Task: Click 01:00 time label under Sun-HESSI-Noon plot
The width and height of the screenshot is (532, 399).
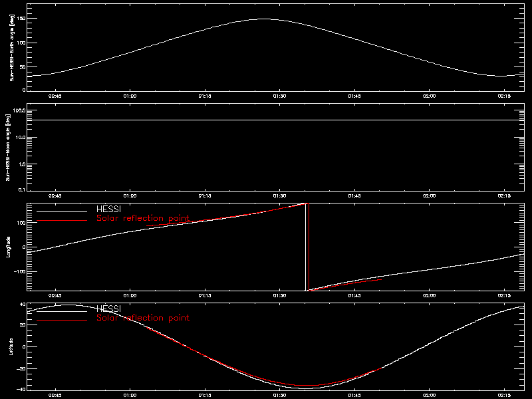Action: pyautogui.click(x=130, y=196)
